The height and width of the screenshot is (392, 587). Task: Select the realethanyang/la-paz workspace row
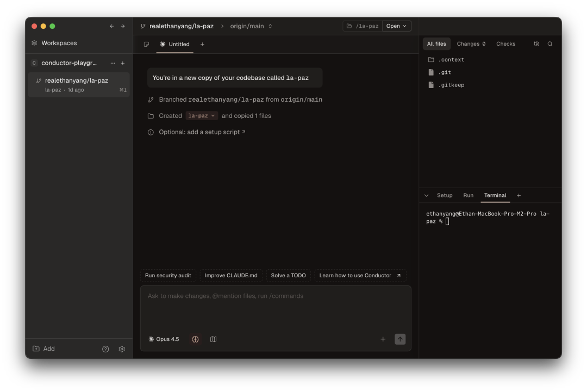[x=79, y=85]
